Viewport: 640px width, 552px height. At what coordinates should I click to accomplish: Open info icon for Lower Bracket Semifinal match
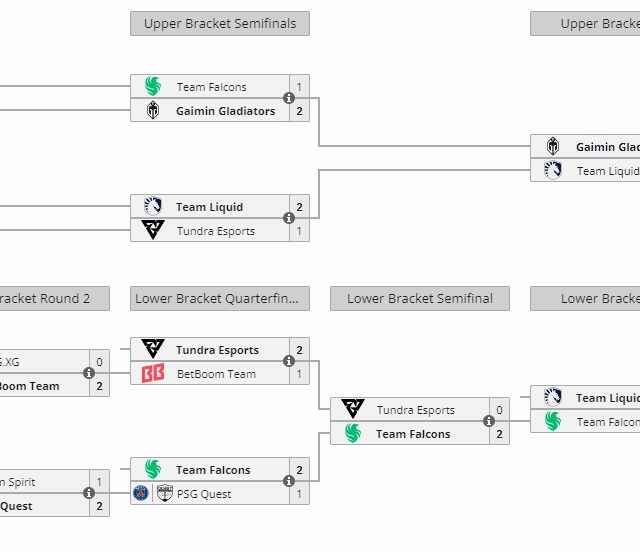tap(489, 422)
